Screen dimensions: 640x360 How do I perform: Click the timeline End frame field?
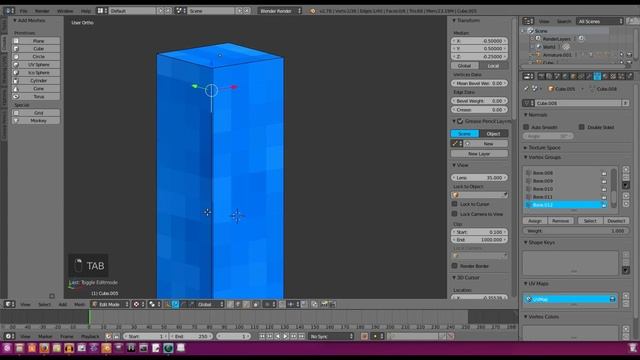click(x=191, y=336)
